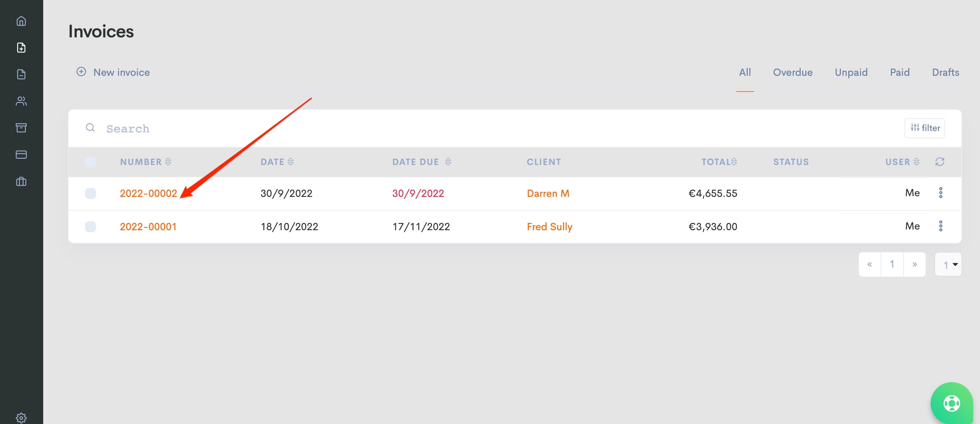
Task: Switch to the All tab
Action: (745, 72)
